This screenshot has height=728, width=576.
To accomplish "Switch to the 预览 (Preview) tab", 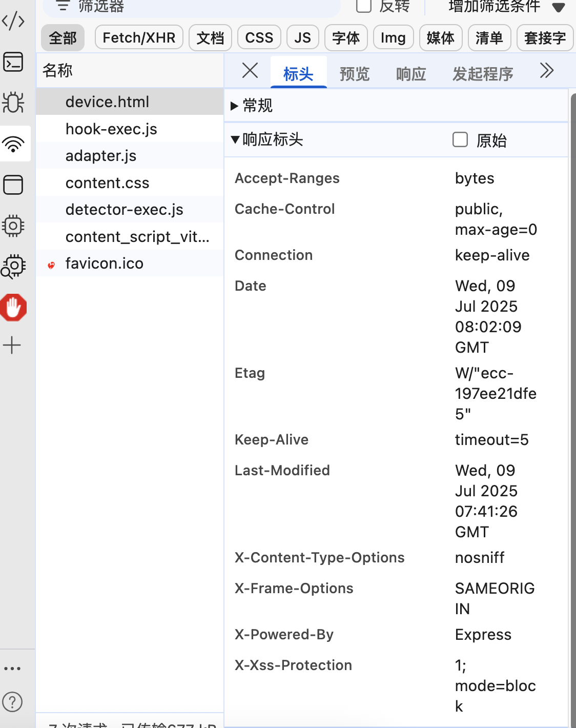I will [x=355, y=74].
